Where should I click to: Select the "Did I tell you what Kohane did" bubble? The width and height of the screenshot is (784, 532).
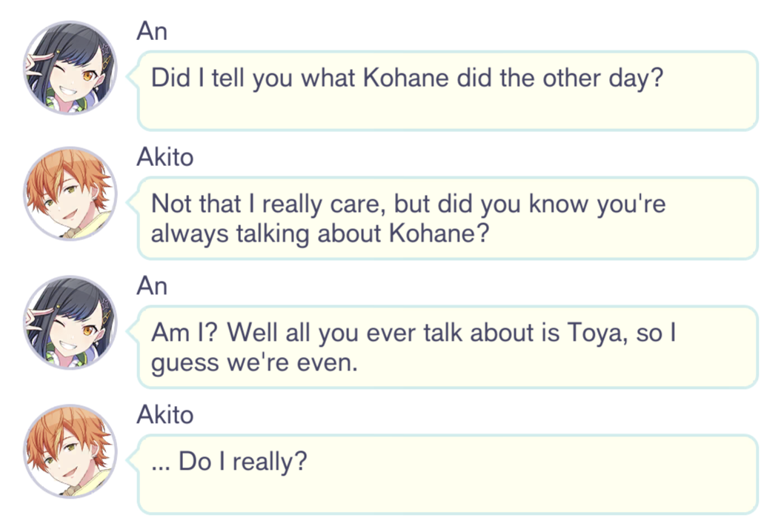pyautogui.click(x=448, y=90)
